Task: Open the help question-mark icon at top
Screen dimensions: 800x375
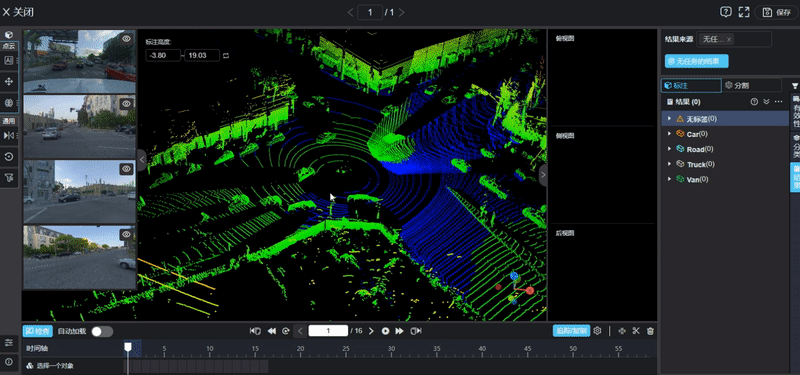Action: [726, 12]
